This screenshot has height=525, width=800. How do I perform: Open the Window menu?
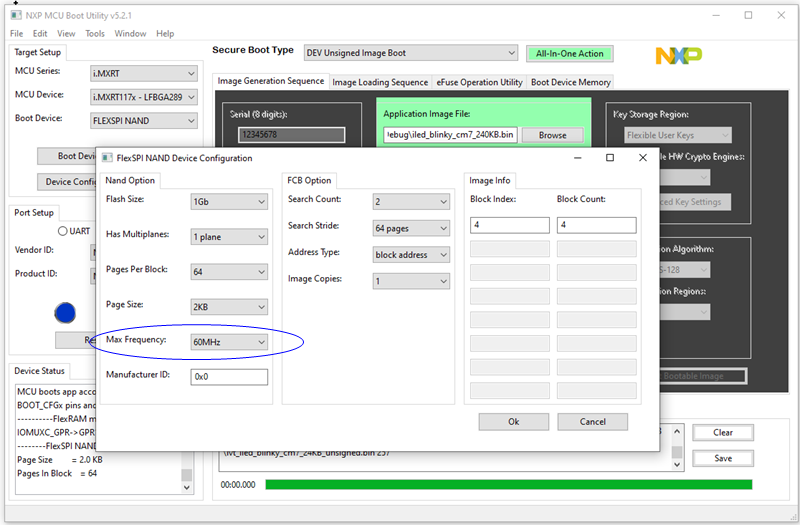pyautogui.click(x=130, y=34)
